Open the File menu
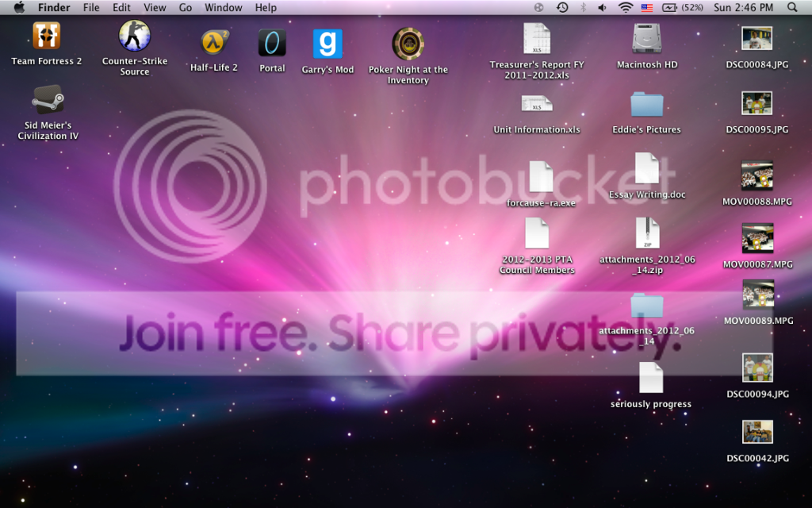Screen dimensions: 812x508 coord(91,7)
